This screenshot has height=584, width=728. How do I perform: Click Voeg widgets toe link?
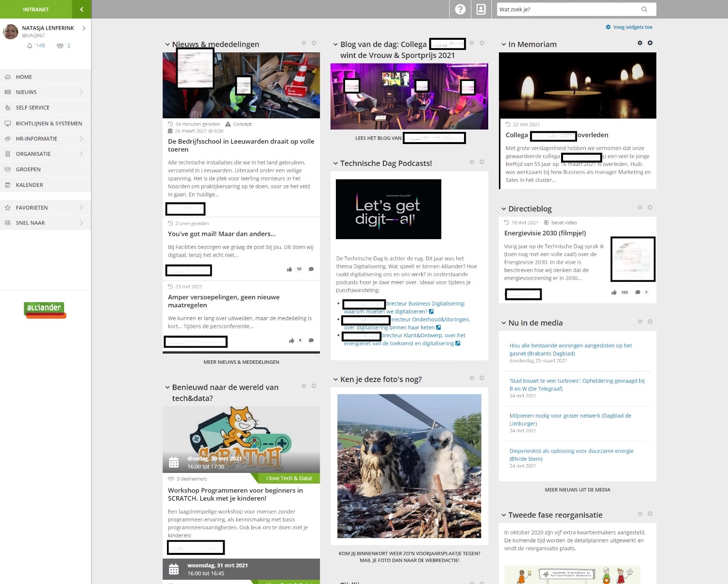click(x=629, y=27)
